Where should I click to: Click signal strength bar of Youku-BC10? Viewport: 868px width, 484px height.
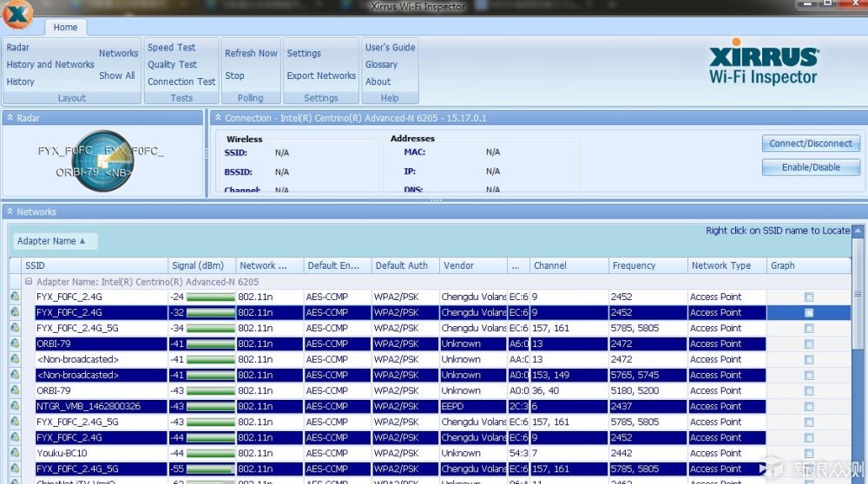point(210,453)
